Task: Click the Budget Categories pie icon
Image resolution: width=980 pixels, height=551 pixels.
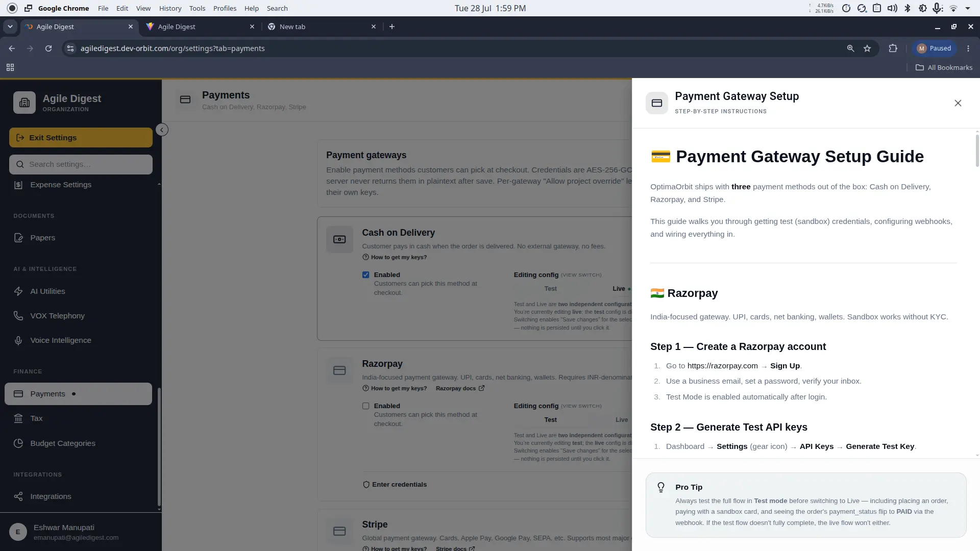Action: coord(18,443)
